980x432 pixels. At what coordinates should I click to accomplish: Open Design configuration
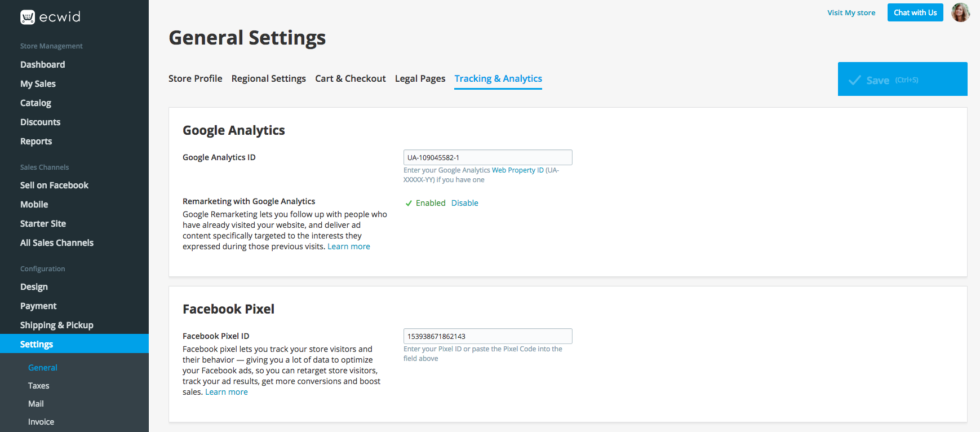coord(34,286)
